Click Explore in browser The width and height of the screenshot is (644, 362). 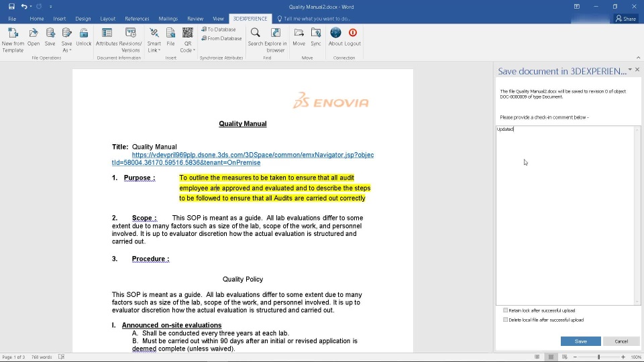tap(276, 40)
